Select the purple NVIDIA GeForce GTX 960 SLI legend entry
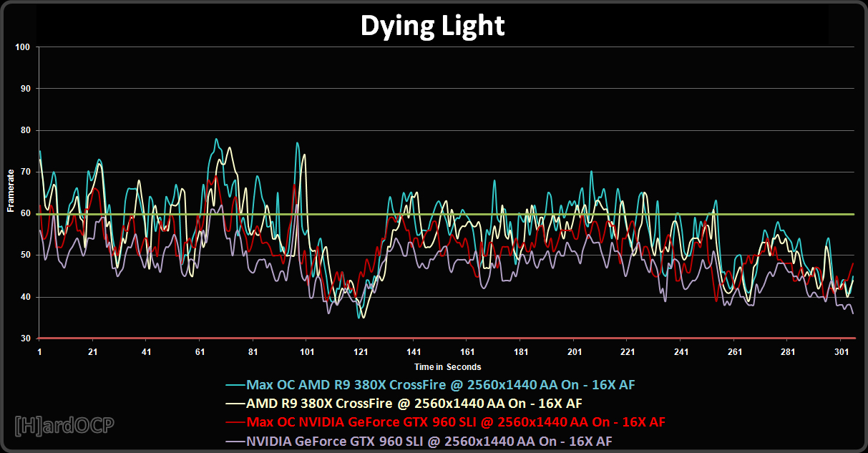The width and height of the screenshot is (868, 453). [x=418, y=441]
